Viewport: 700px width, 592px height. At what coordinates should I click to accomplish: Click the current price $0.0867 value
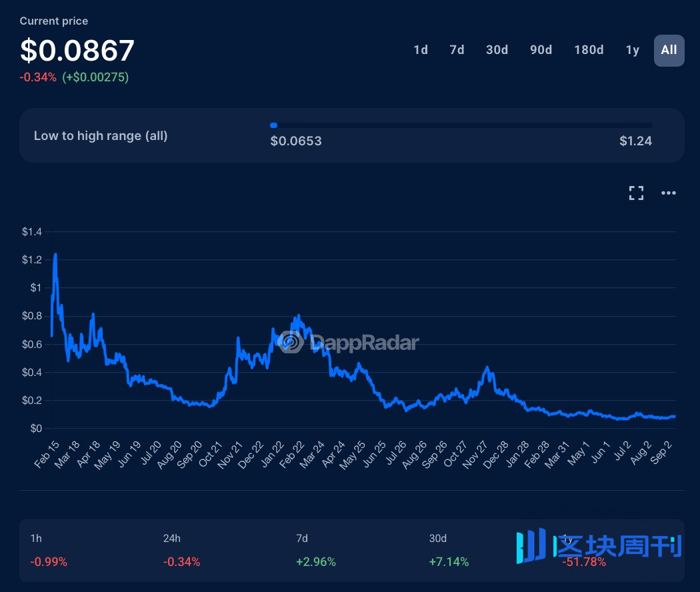pyautogui.click(x=77, y=50)
